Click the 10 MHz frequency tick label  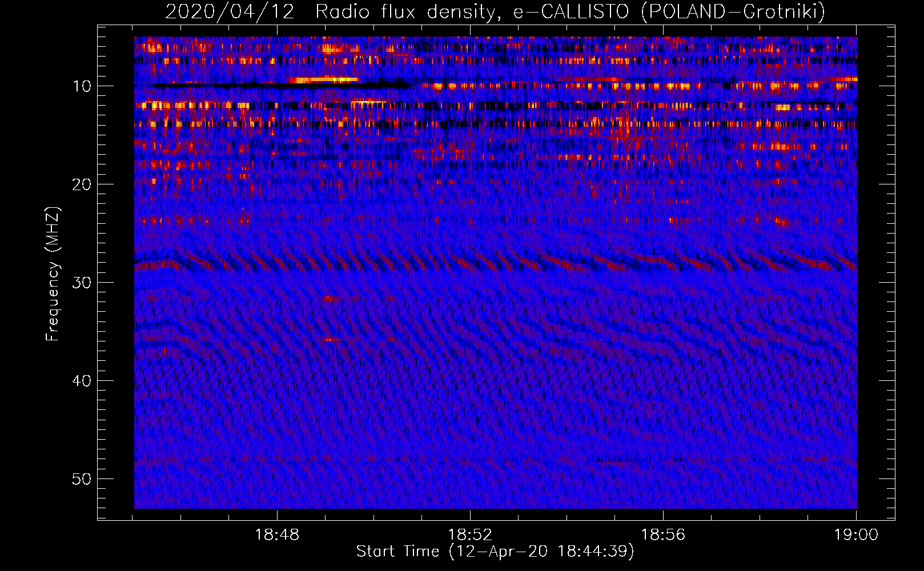point(82,86)
